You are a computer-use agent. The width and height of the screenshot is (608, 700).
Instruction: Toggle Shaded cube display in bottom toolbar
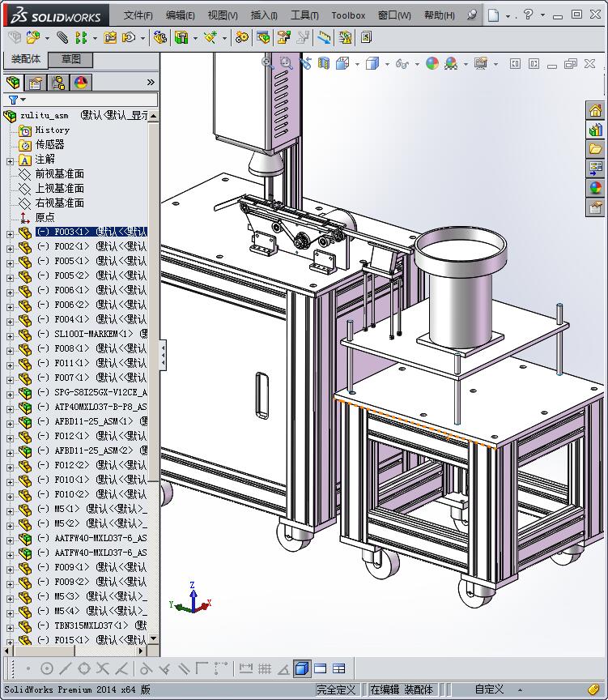[302, 668]
